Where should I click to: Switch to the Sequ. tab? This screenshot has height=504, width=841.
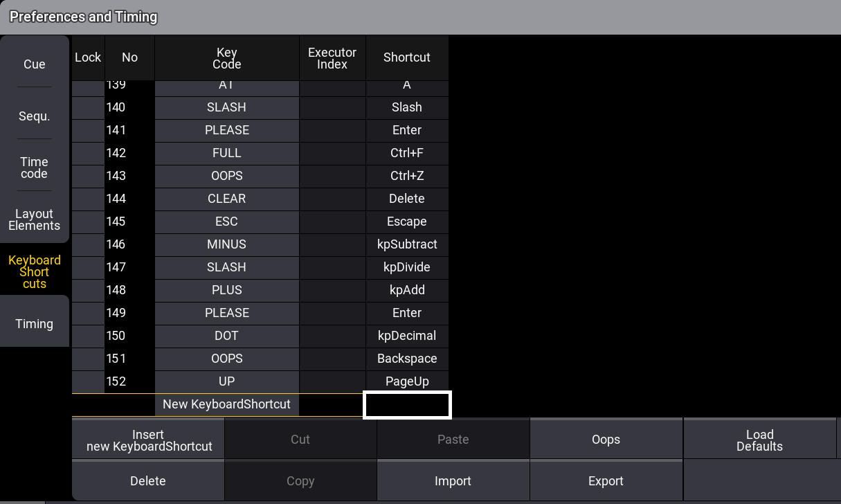[35, 116]
